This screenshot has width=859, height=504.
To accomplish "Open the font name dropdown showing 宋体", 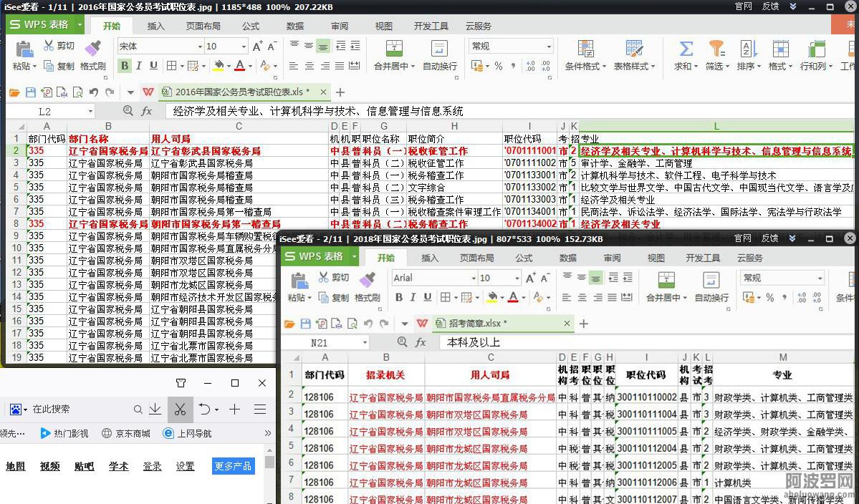I will click(x=200, y=47).
